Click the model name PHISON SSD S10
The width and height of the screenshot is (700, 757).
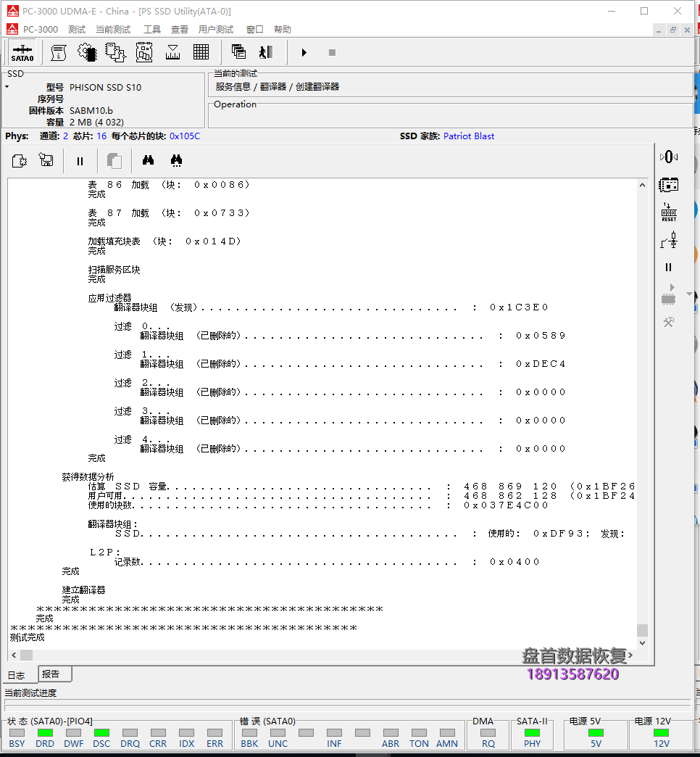click(x=106, y=88)
